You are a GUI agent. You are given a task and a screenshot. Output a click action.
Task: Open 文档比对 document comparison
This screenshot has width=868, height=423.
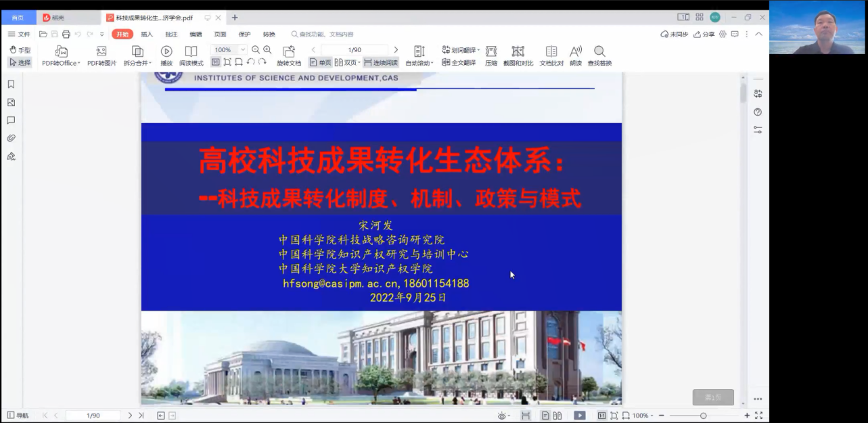(551, 54)
